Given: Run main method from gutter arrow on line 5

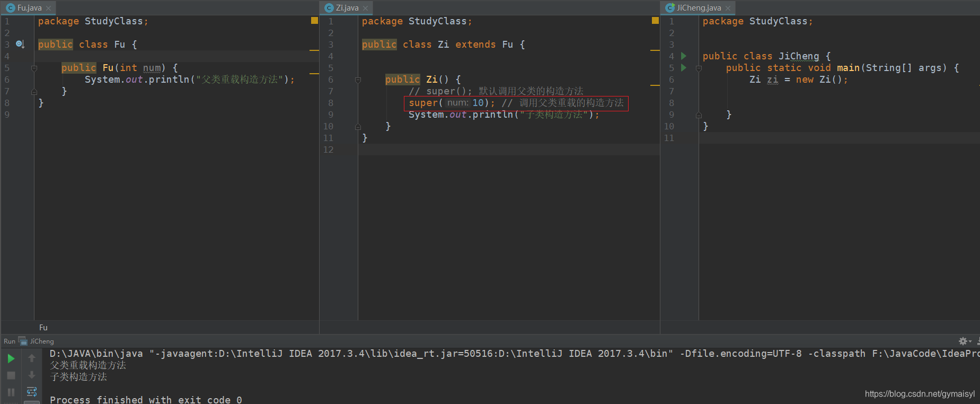Looking at the screenshot, I should [684, 67].
